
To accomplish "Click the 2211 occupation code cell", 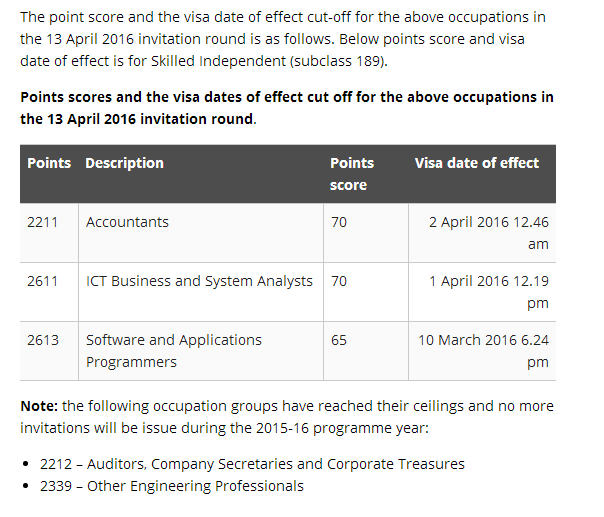I will 43,222.
